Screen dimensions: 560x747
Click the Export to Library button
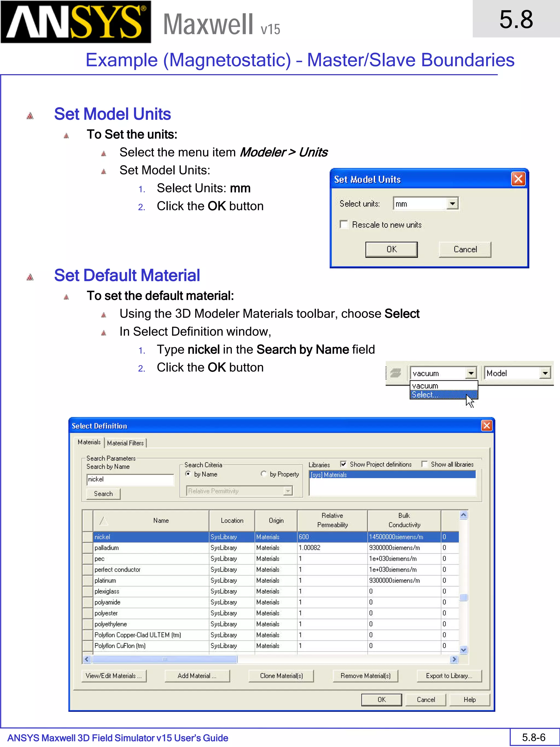tap(449, 676)
